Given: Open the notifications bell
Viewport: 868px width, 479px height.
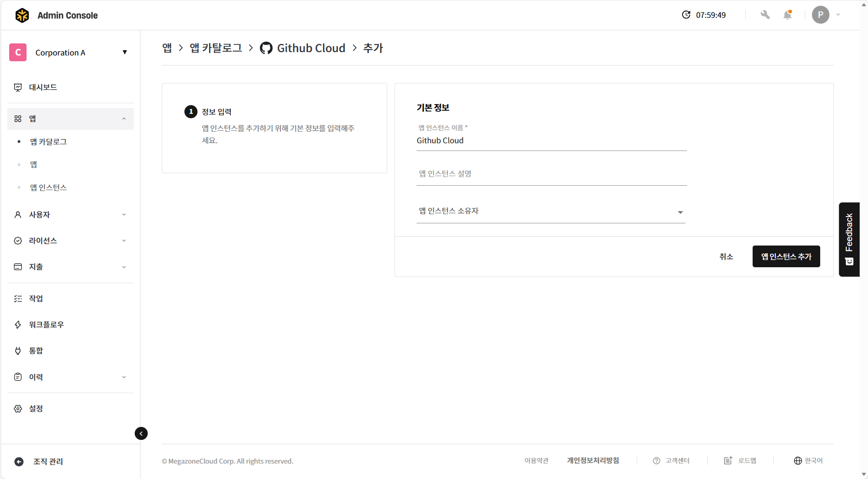Looking at the screenshot, I should coord(787,15).
